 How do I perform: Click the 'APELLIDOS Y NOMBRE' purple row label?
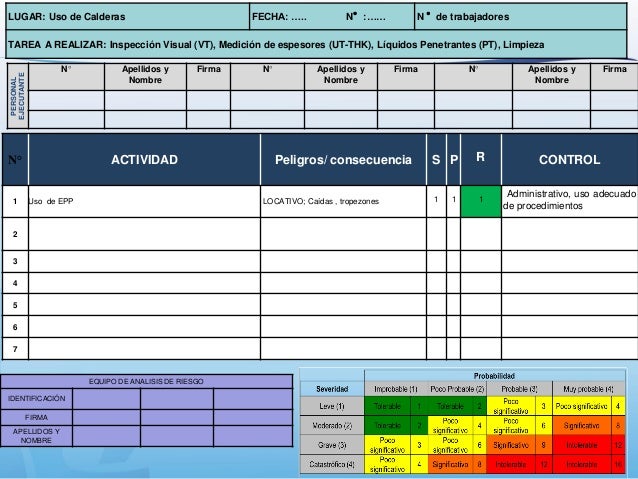(37, 436)
